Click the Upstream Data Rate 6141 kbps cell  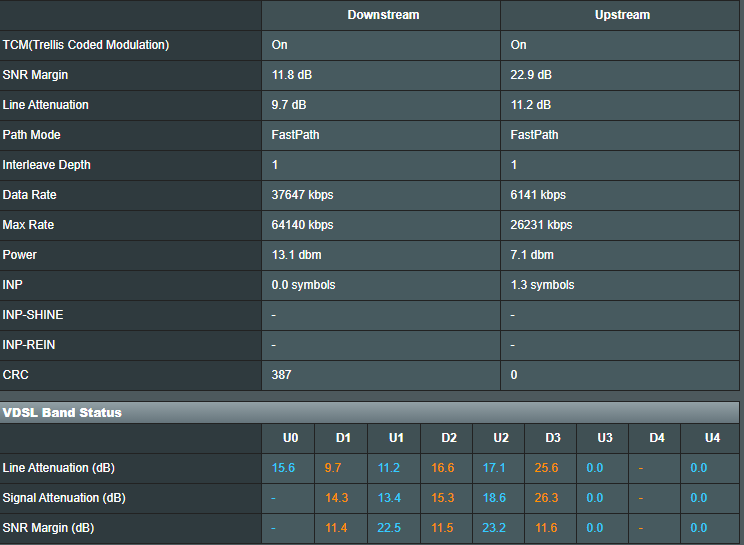537,195
